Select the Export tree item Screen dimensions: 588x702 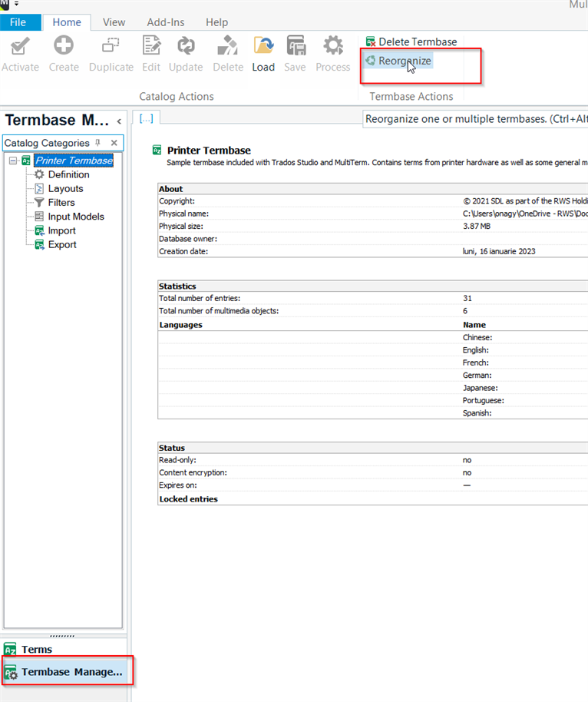pyautogui.click(x=62, y=244)
